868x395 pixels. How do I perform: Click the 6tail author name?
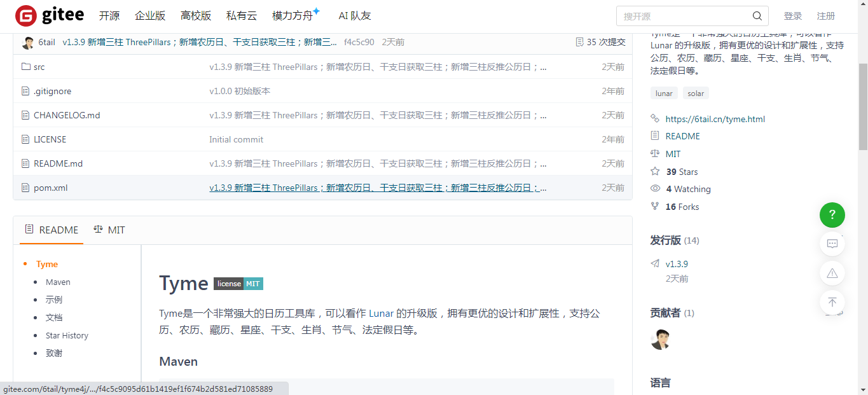click(x=47, y=42)
